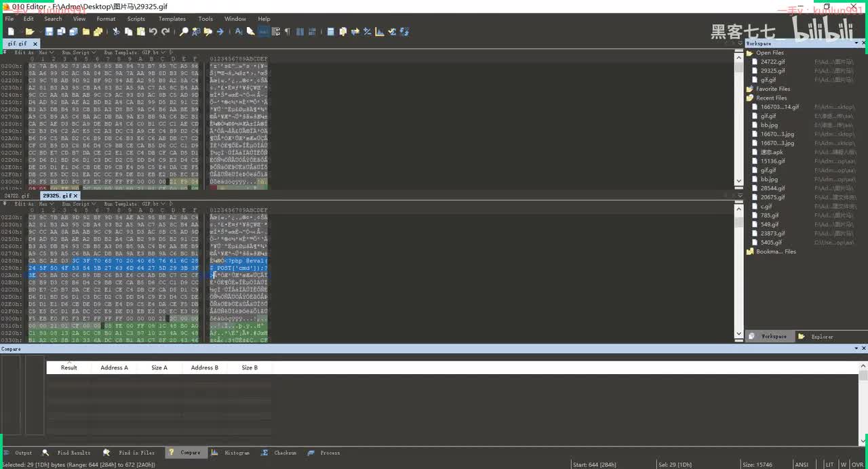868x469 pixels.
Task: Open the Scripts menu
Action: pyautogui.click(x=136, y=19)
